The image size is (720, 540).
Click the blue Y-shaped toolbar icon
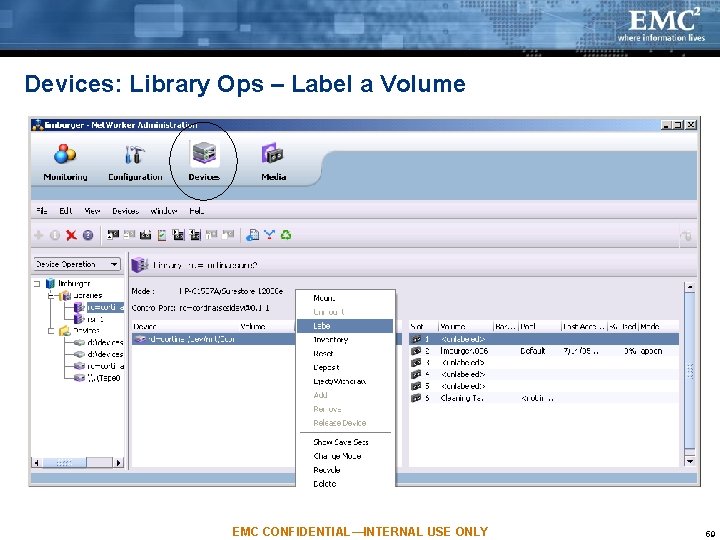[270, 235]
